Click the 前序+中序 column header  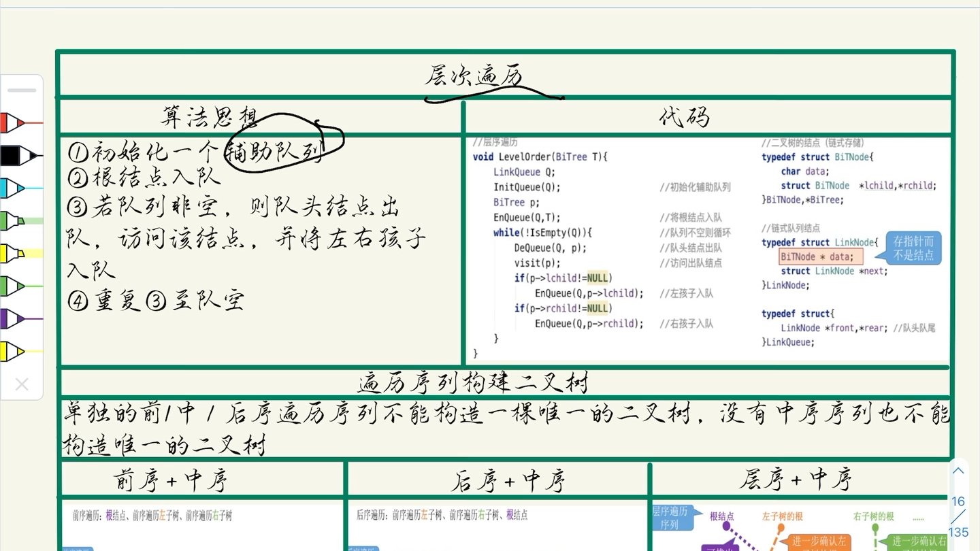(x=170, y=481)
